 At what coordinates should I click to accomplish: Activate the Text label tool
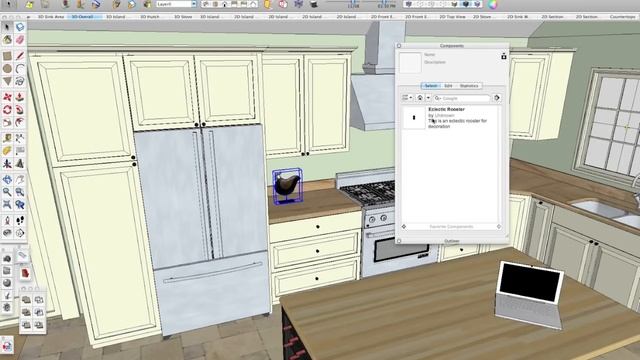20,151
